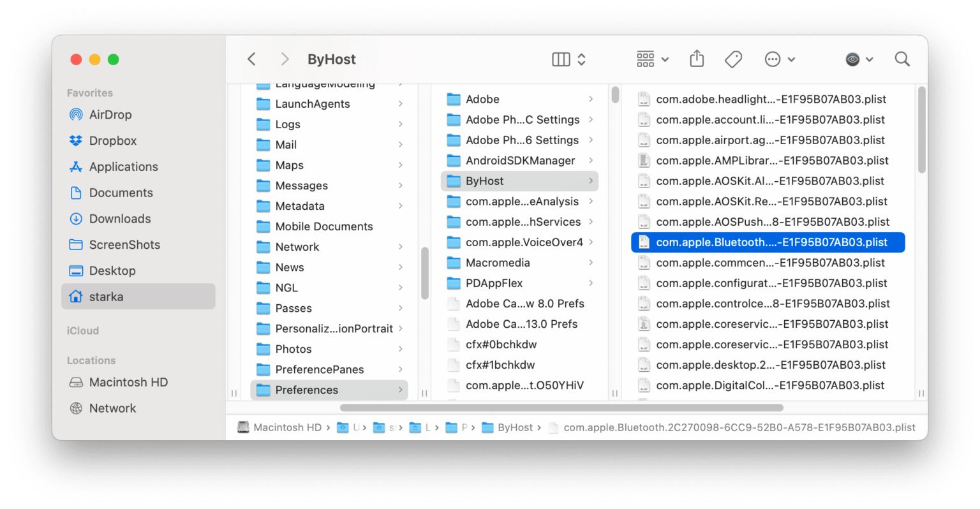Select the Personaliz...ionPortrait folder
This screenshot has height=509, width=980.
329,328
